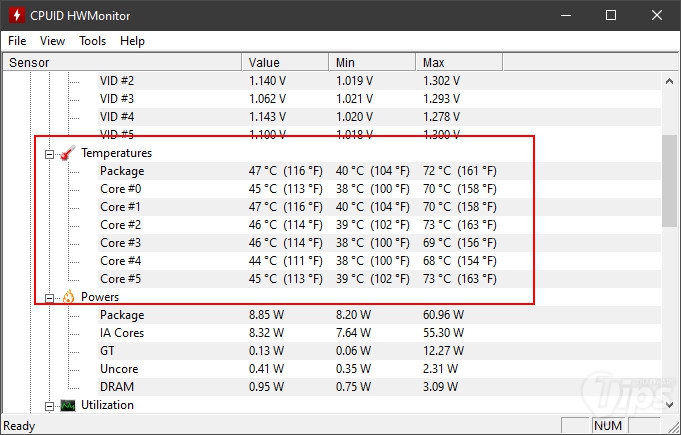Click the 8.85 W Package power value
This screenshot has height=435, width=681.
click(266, 315)
